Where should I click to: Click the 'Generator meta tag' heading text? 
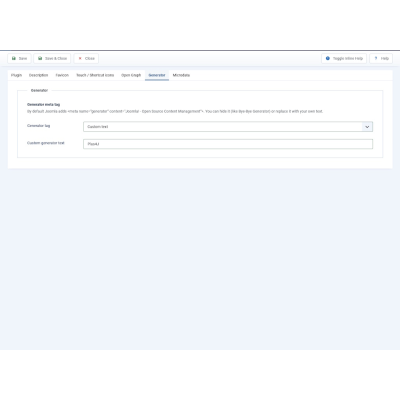44,105
